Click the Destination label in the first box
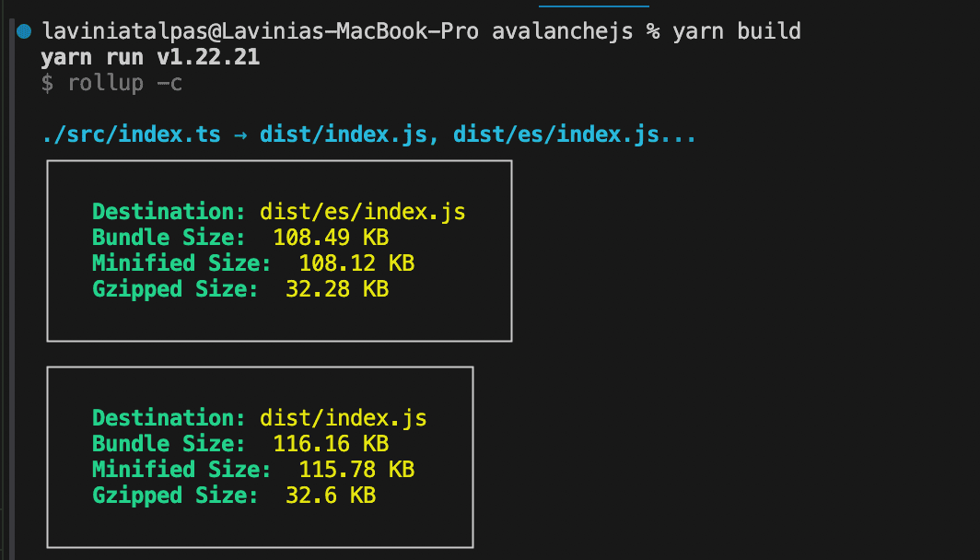Image resolution: width=980 pixels, height=560 pixels. [166, 211]
